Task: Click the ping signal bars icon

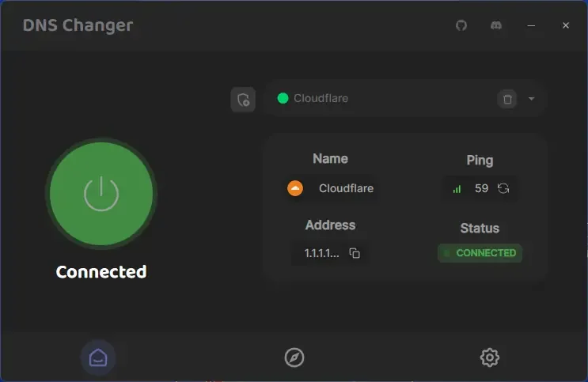Action: tap(457, 189)
